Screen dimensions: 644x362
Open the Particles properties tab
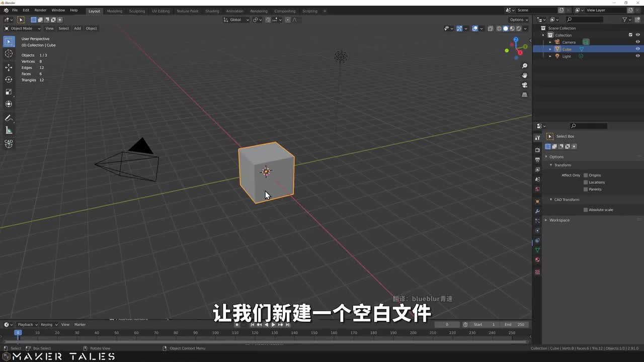537,221
